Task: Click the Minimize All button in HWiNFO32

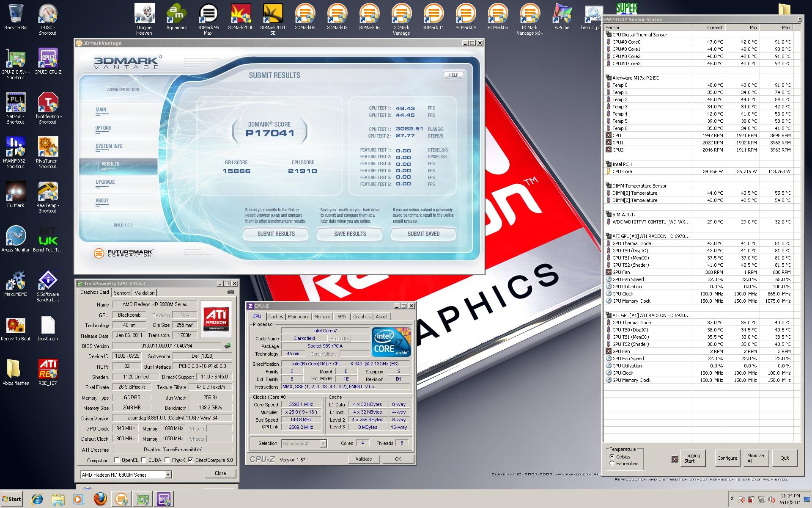Action: [756, 458]
